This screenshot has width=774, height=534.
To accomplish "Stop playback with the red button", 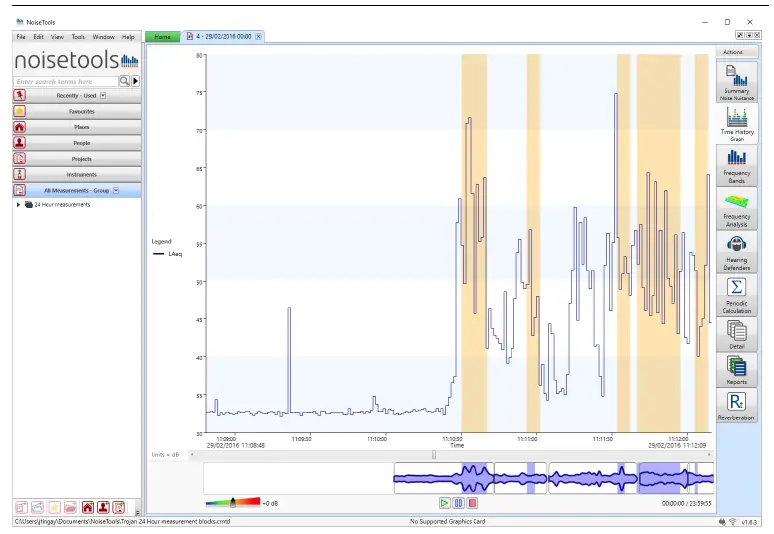I will (473, 503).
